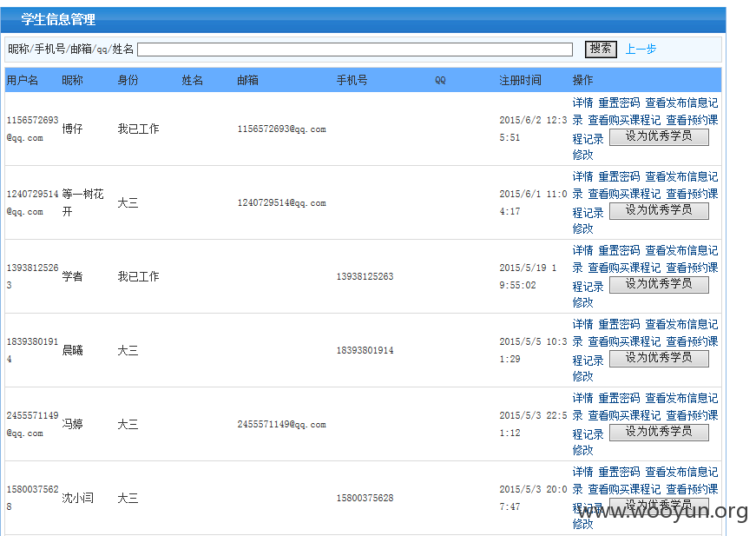Viewport: 756px width, 536px height.
Task: Click 重置密码 for user 沈小闫
Action: point(619,472)
